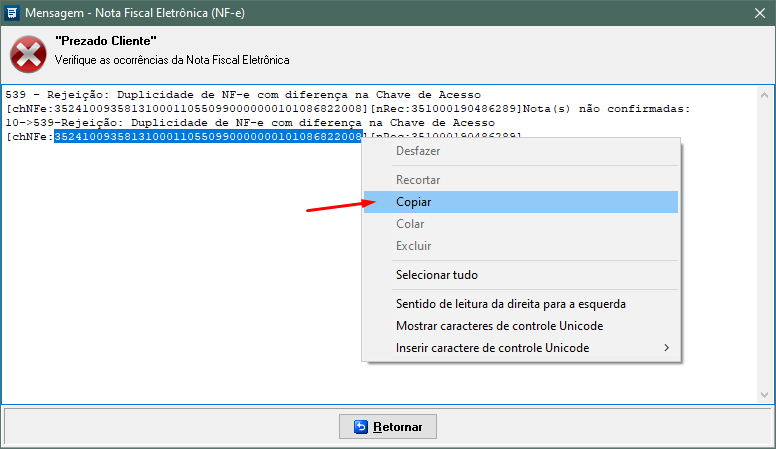Click the application icon in the title bar

coord(12,13)
